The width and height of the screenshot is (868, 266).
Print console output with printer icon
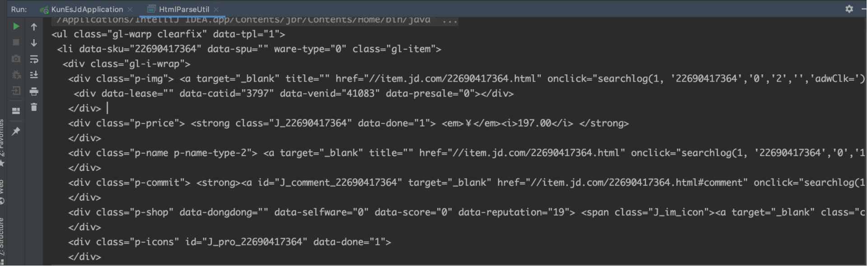pyautogui.click(x=34, y=92)
